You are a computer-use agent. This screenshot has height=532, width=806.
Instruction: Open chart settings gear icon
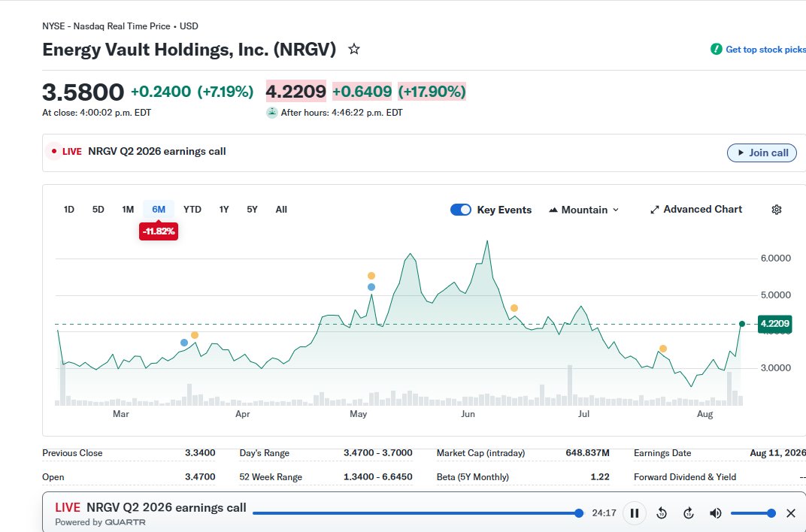[776, 210]
